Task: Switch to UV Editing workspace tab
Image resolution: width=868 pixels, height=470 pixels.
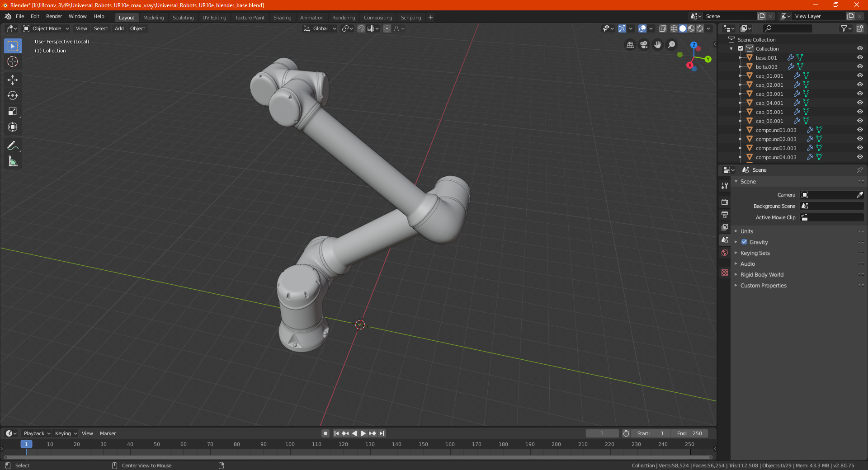Action: (214, 18)
